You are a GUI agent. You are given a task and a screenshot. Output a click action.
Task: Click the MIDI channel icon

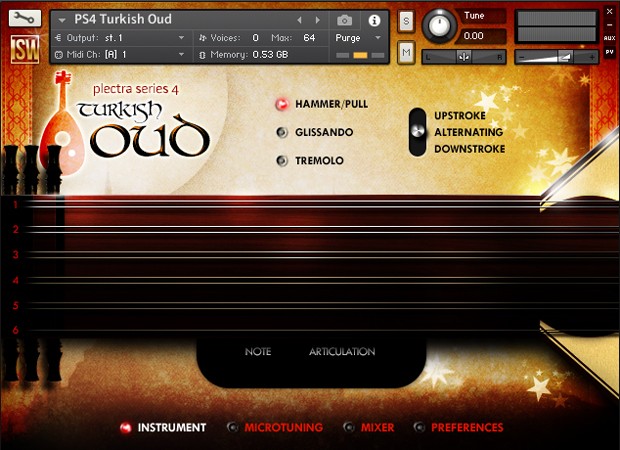pos(59,55)
